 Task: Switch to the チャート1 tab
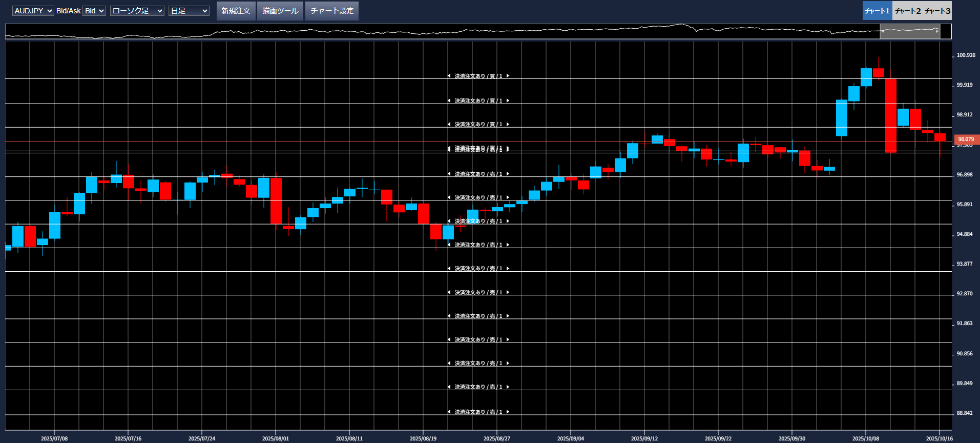877,11
